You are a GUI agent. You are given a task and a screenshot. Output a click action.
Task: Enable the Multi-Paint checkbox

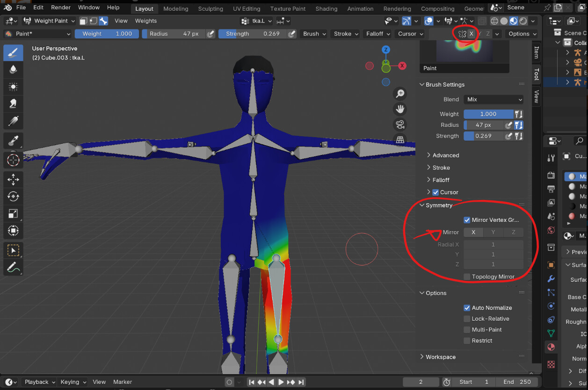(467, 330)
